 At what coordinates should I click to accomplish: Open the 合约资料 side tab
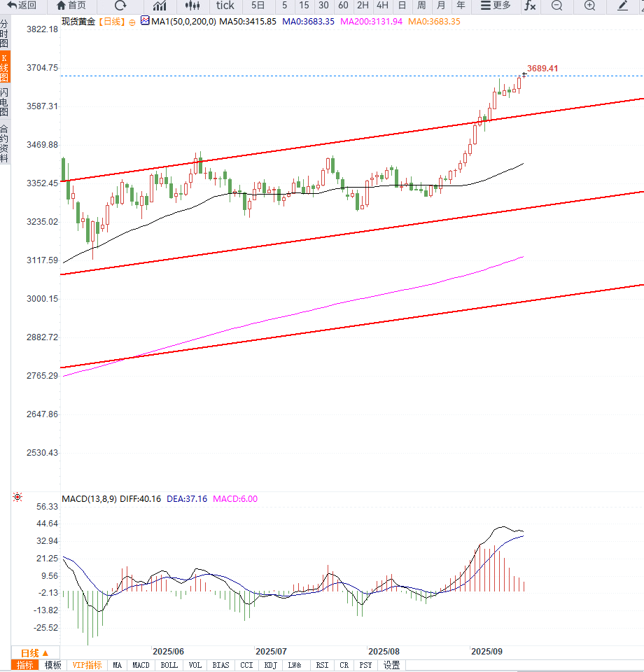4,143
